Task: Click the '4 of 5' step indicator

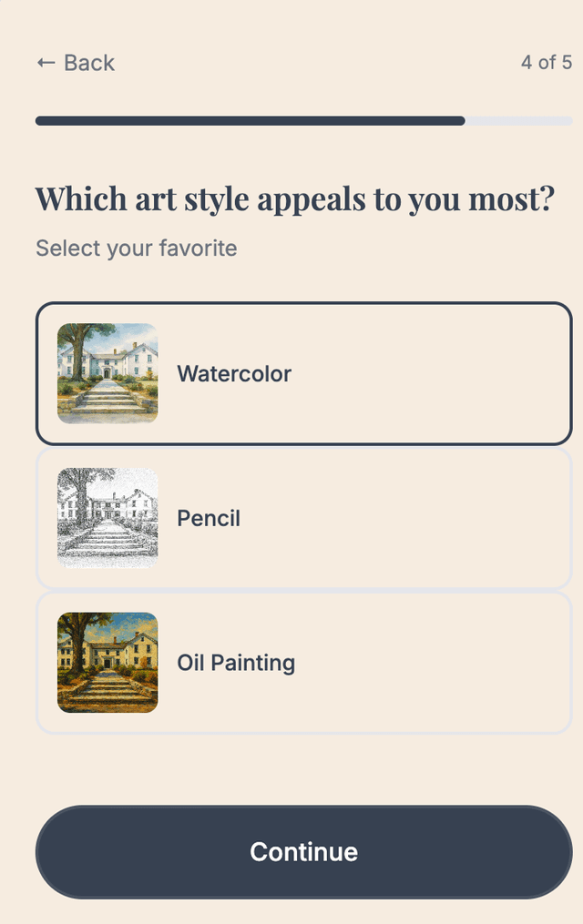Action: click(x=545, y=62)
